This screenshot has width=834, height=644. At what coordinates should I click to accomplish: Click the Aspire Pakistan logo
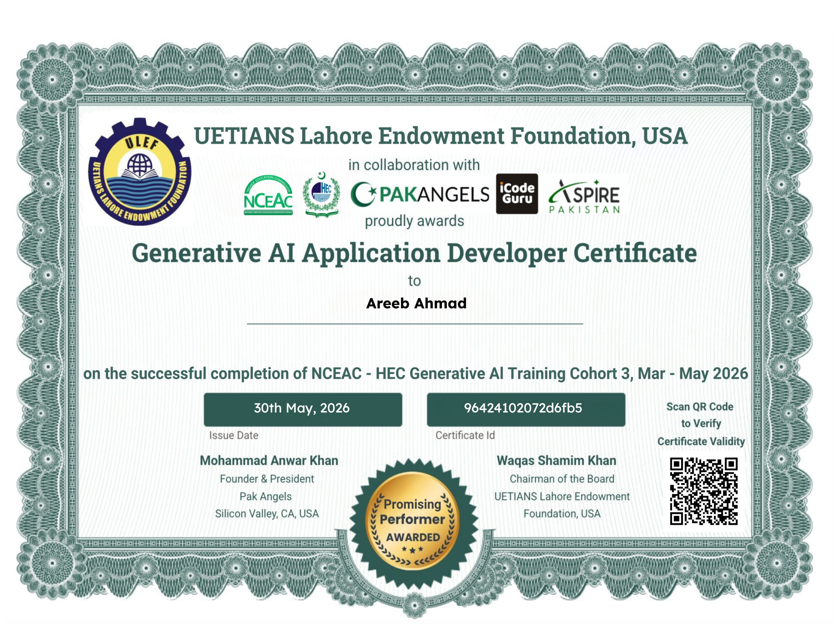pos(584,196)
